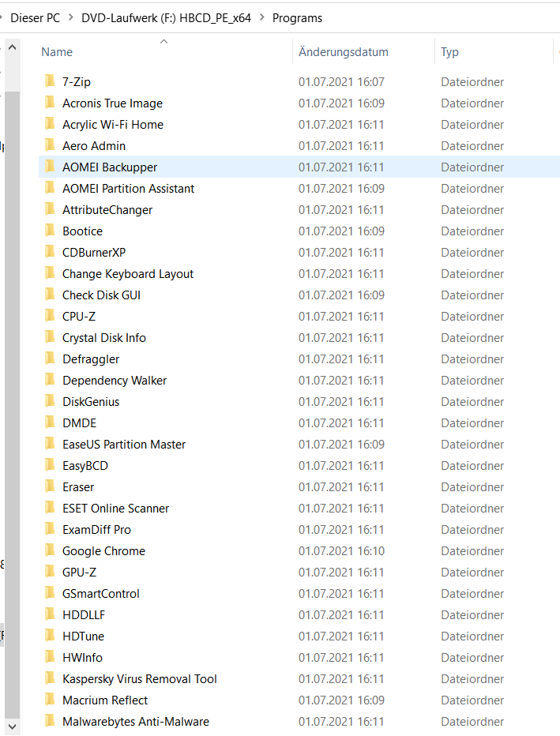Click Dateiordner type in the Bootice row
The image size is (560, 736).
pyautogui.click(x=472, y=231)
